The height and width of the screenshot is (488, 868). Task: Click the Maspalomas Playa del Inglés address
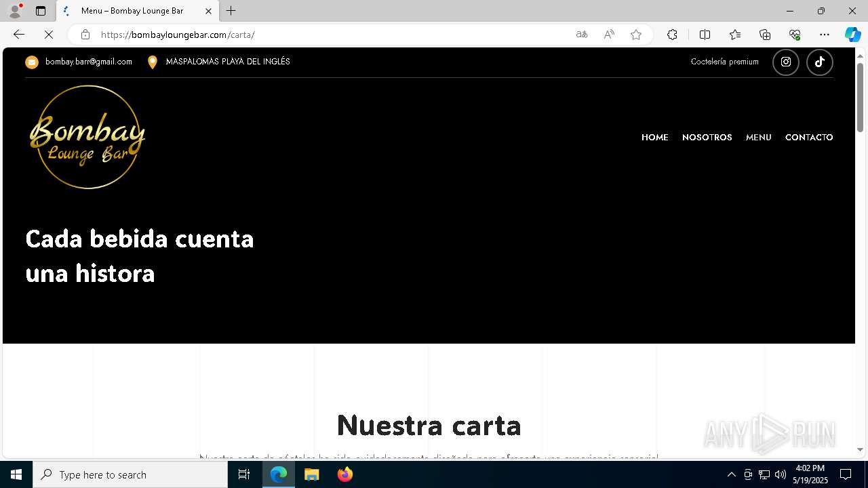(228, 62)
